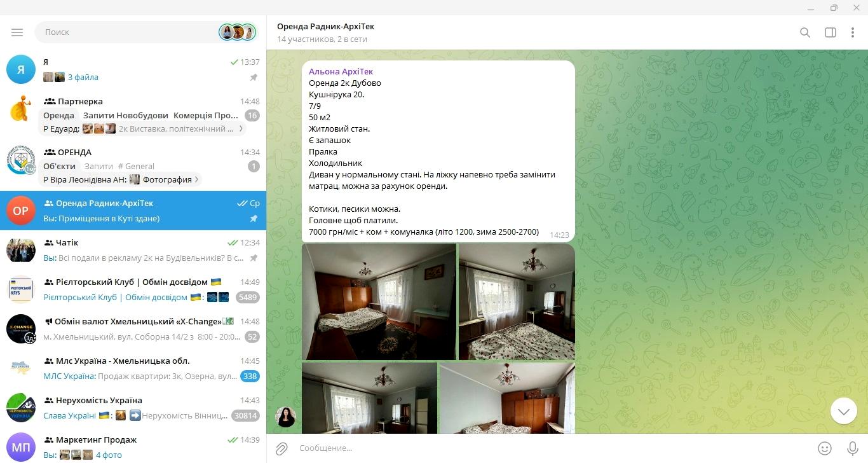The height and width of the screenshot is (463, 868).
Task: Click the Альона АрхіТек sender name
Action: 341,72
